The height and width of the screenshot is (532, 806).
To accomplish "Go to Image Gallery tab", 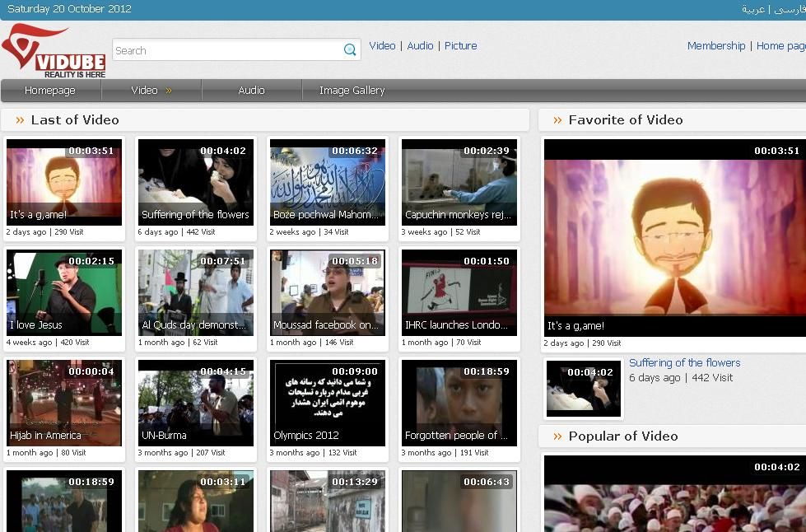I will click(x=352, y=91).
